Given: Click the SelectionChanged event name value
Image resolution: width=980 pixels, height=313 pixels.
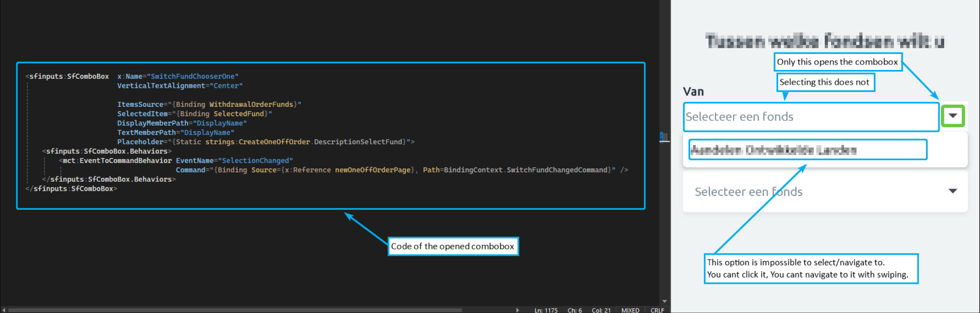Looking at the screenshot, I should [257, 161].
